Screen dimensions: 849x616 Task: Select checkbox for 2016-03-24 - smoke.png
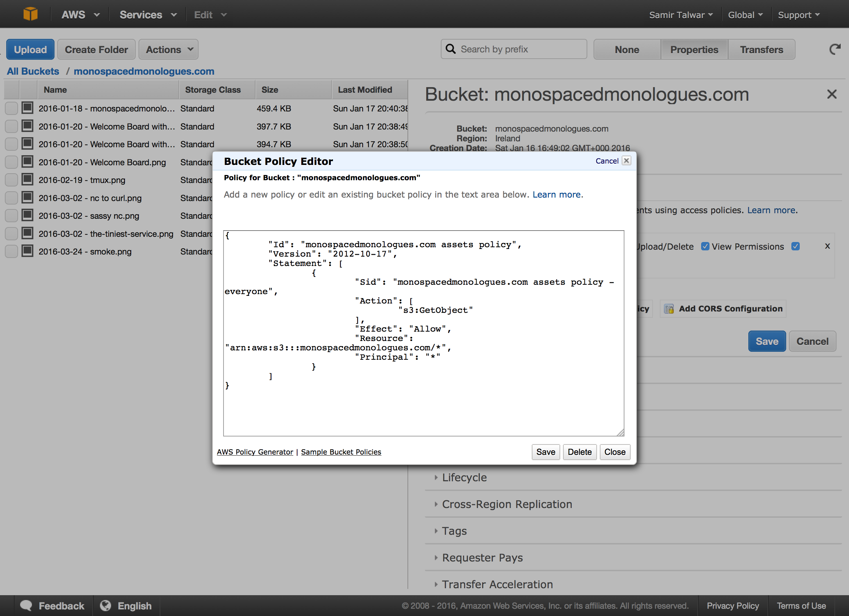(x=11, y=251)
